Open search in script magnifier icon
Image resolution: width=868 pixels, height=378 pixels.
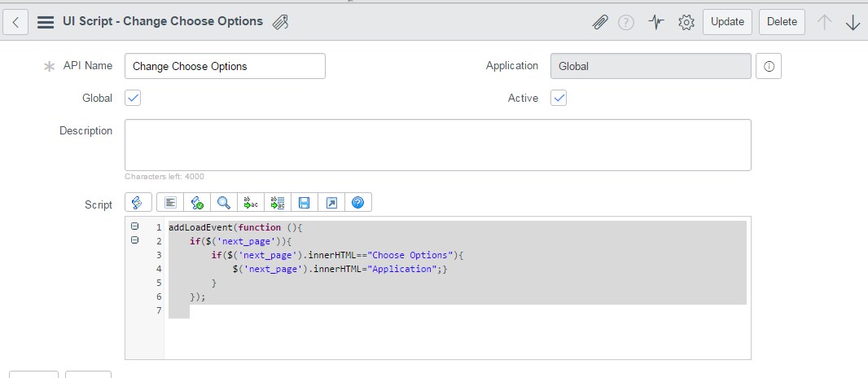(224, 203)
